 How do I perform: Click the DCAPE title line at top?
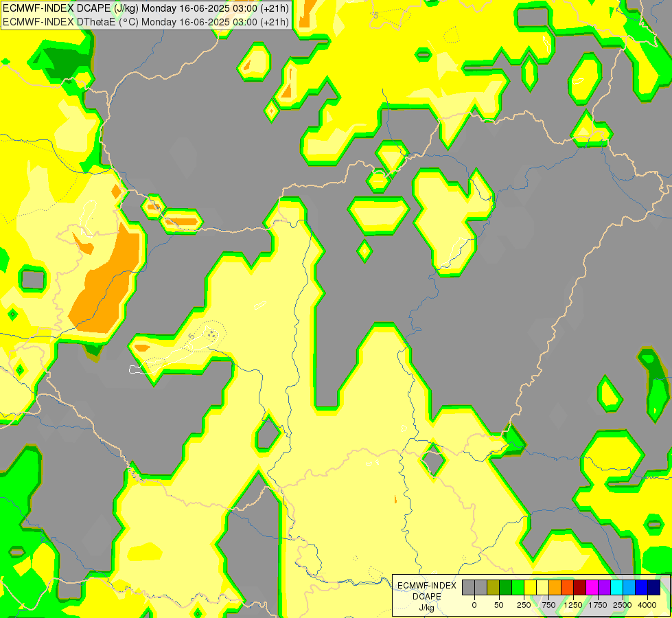[146, 8]
